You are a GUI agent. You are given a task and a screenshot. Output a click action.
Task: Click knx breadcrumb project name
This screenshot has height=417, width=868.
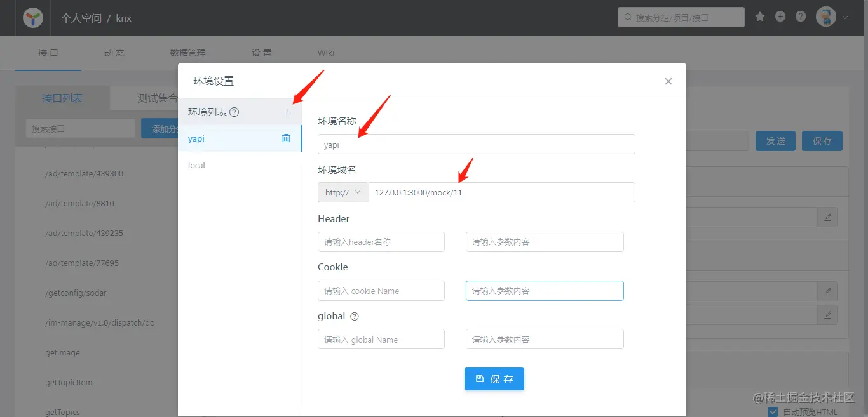[124, 18]
